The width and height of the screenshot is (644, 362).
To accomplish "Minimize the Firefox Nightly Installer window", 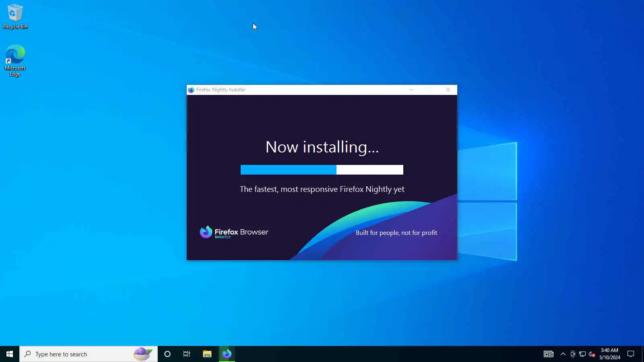I will pyautogui.click(x=411, y=90).
